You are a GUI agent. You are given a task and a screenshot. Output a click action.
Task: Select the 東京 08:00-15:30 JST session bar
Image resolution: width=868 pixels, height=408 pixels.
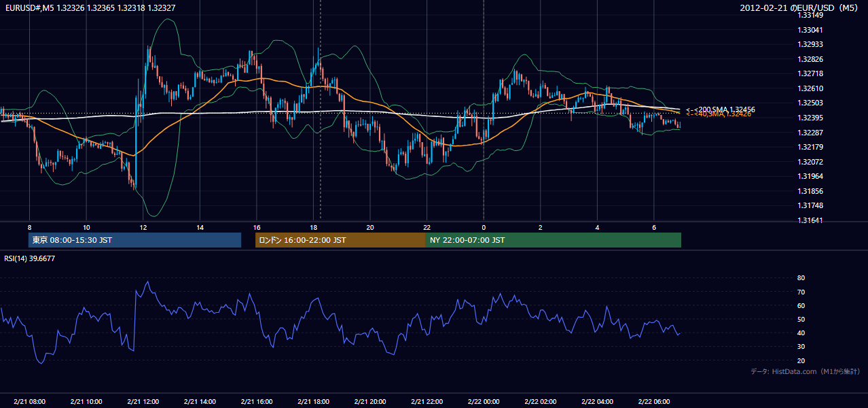(134, 240)
